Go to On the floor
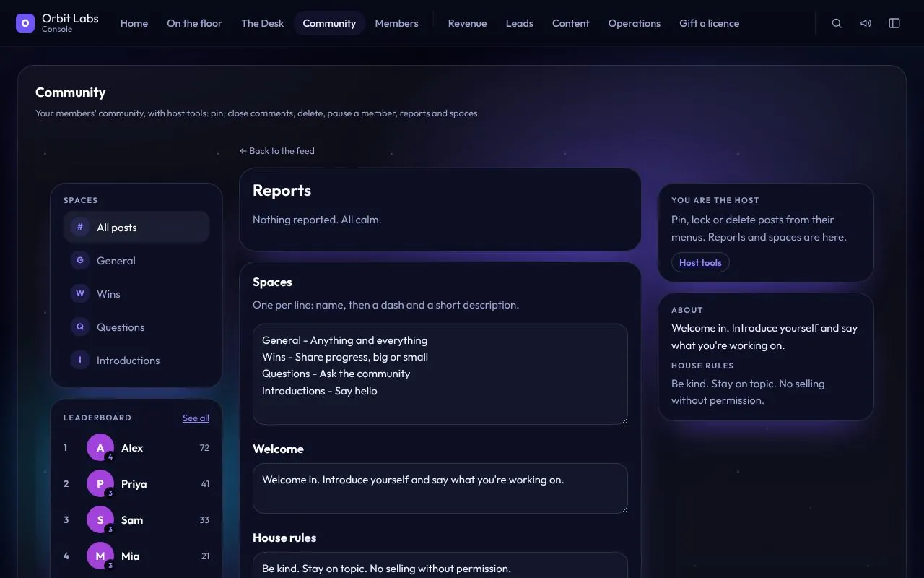 (x=194, y=23)
